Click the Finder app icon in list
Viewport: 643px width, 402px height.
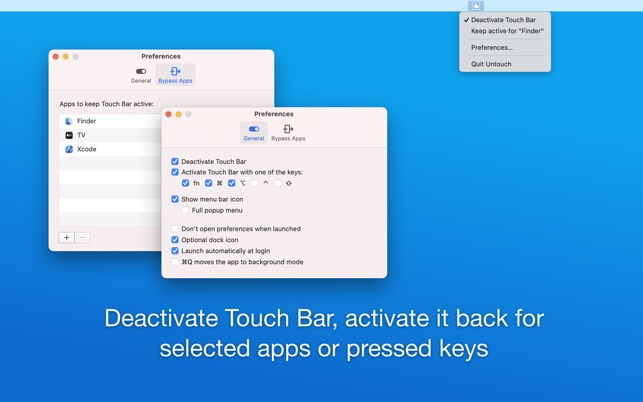tap(69, 121)
